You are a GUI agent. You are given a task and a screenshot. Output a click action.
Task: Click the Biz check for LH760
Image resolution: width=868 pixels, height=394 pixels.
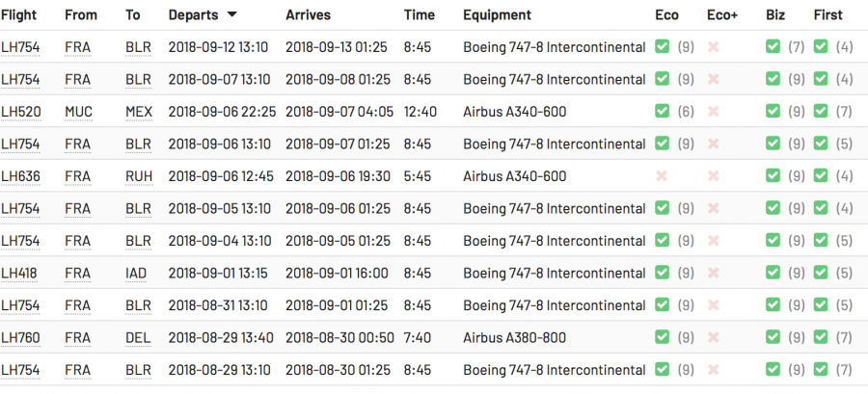773,337
